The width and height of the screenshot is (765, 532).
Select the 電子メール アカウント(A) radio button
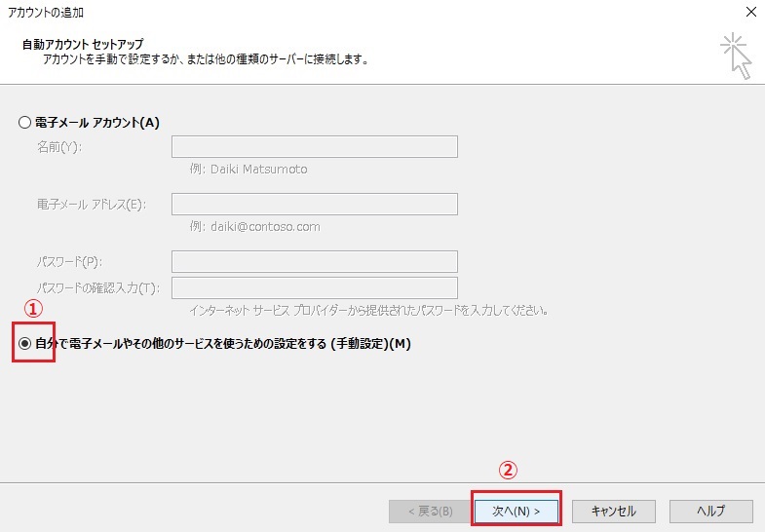(25, 123)
